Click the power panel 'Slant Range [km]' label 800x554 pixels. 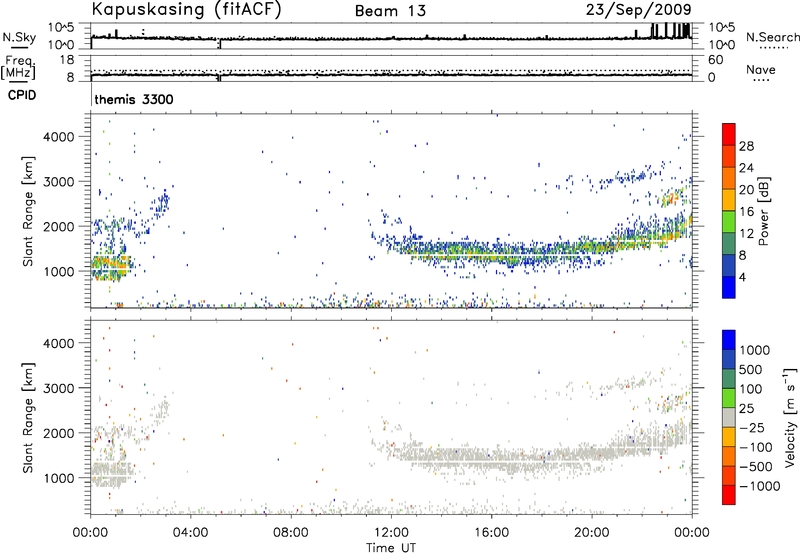click(28, 211)
